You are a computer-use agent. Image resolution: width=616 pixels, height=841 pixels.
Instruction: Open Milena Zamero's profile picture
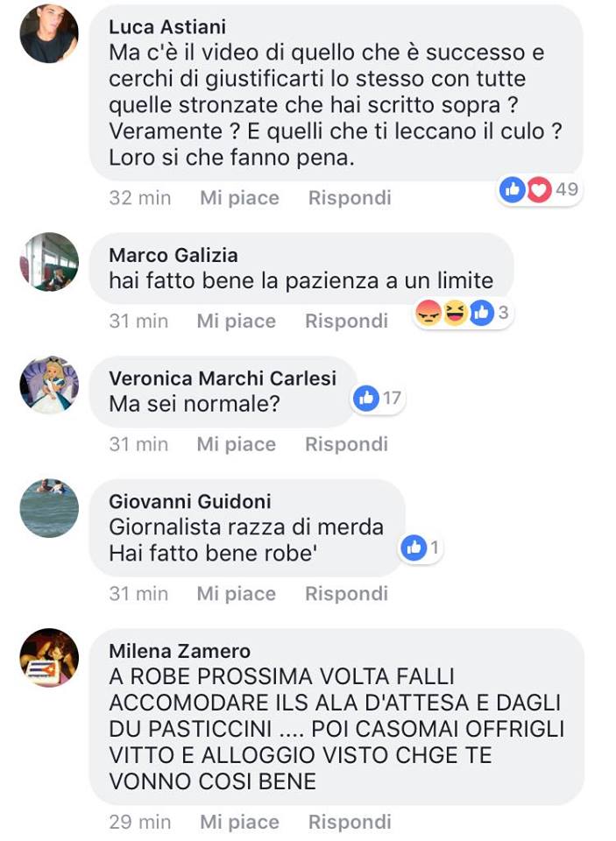coord(49,658)
